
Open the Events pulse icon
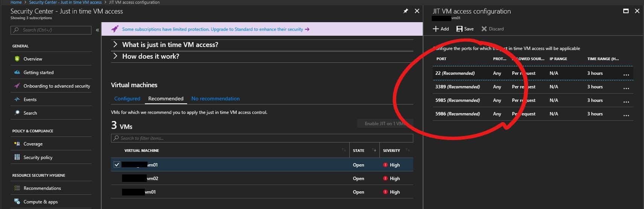pyautogui.click(x=17, y=99)
